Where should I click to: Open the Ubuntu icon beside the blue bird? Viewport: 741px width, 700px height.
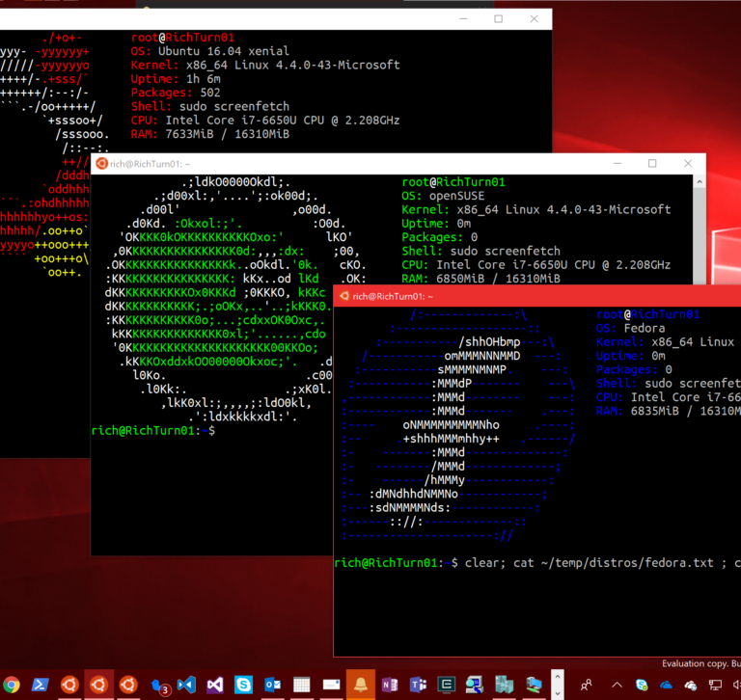pos(128,685)
